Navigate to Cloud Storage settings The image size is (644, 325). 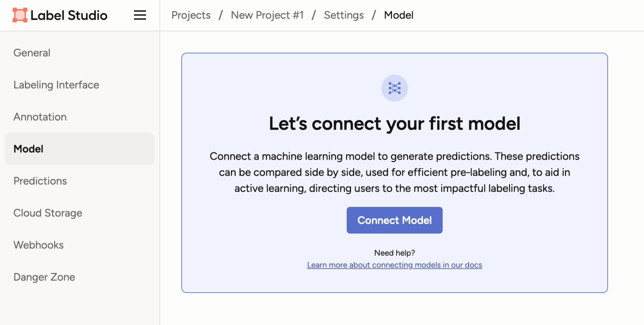[x=48, y=213]
